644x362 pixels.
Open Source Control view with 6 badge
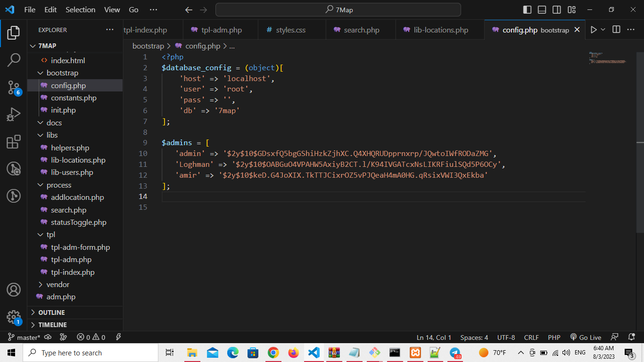pos(14,87)
